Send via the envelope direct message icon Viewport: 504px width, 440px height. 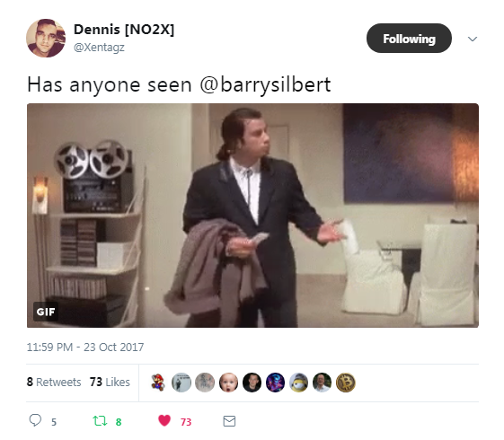click(229, 421)
